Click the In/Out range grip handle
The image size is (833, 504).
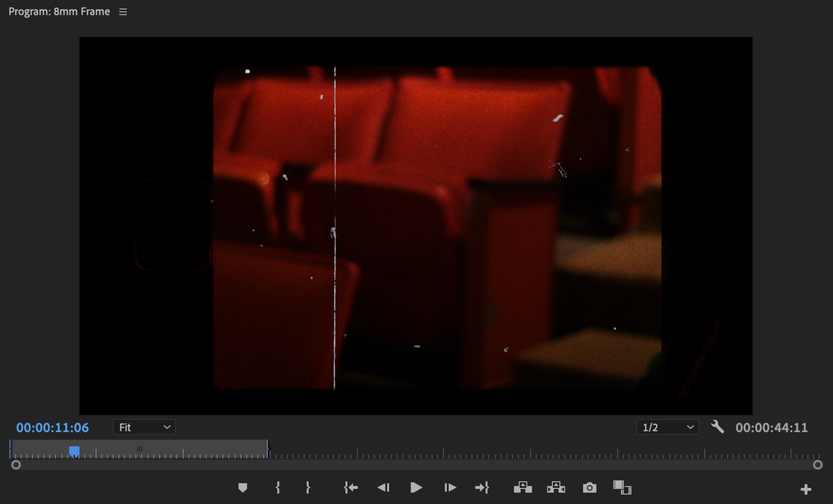tap(139, 449)
